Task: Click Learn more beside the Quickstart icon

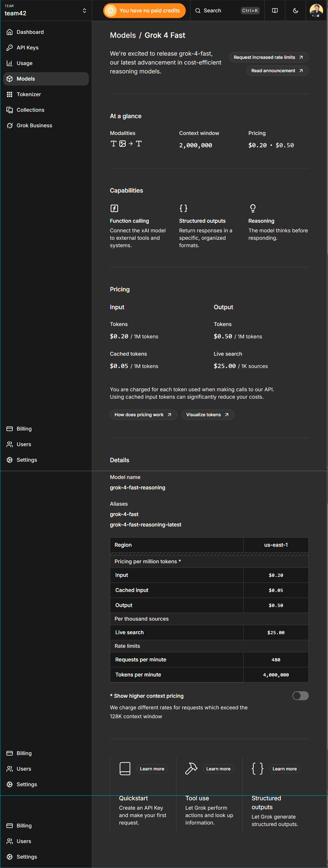Action: [x=152, y=769]
